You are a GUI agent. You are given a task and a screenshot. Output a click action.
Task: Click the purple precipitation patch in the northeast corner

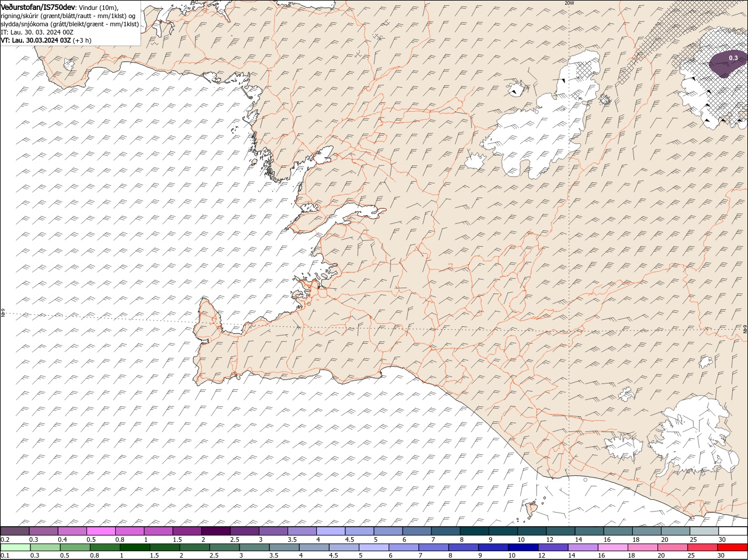[x=728, y=64]
